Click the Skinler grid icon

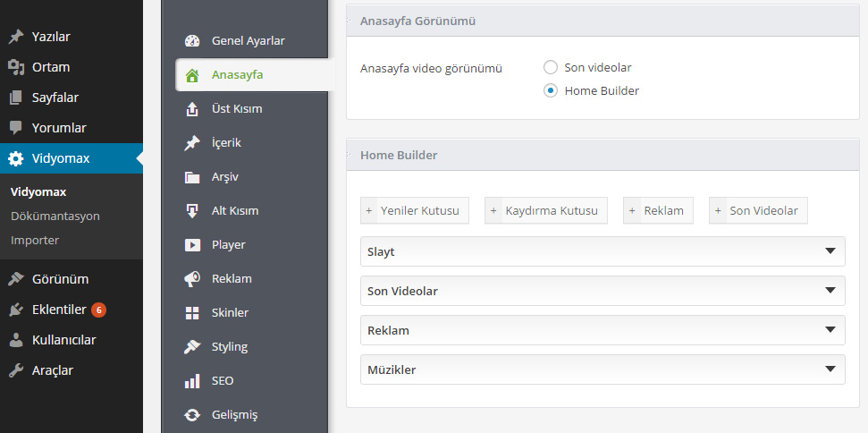pos(192,313)
